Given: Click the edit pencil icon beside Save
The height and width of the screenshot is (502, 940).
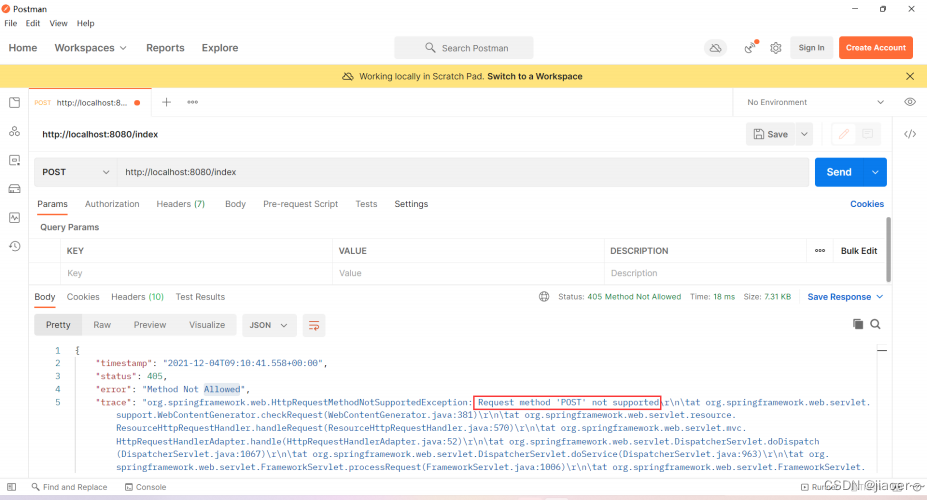Looking at the screenshot, I should (844, 135).
